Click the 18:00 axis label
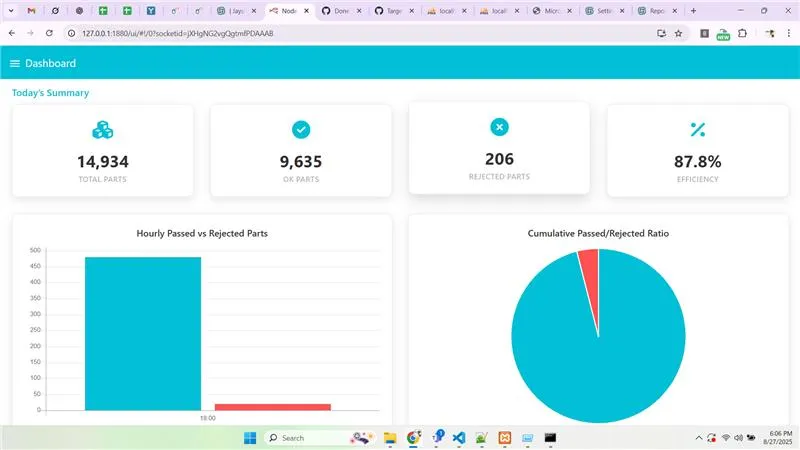Image resolution: width=800 pixels, height=450 pixels. tap(208, 418)
